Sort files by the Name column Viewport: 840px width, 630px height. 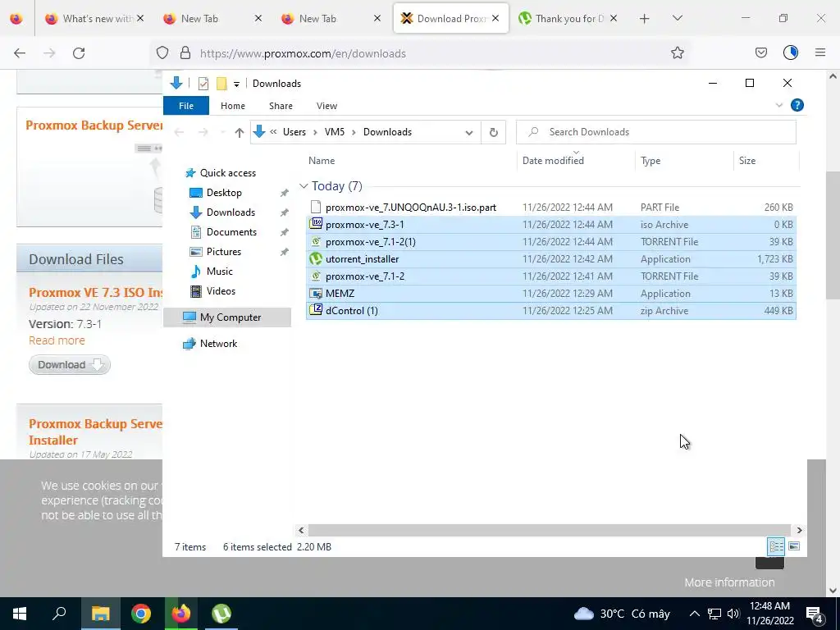(x=410, y=161)
